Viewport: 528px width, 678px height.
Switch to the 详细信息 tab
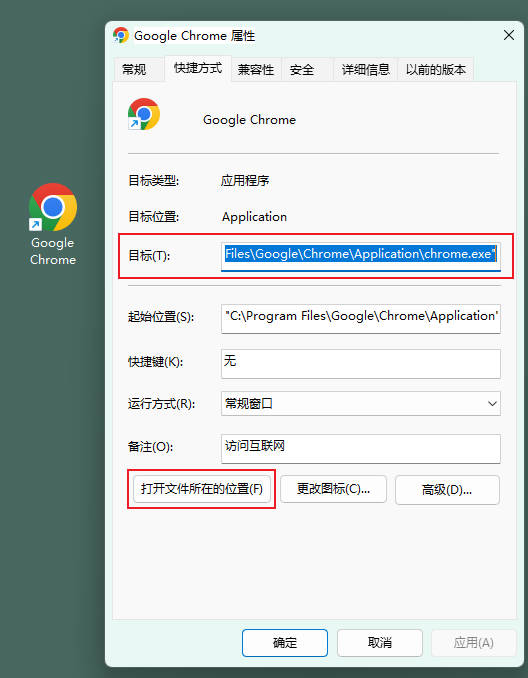(365, 69)
